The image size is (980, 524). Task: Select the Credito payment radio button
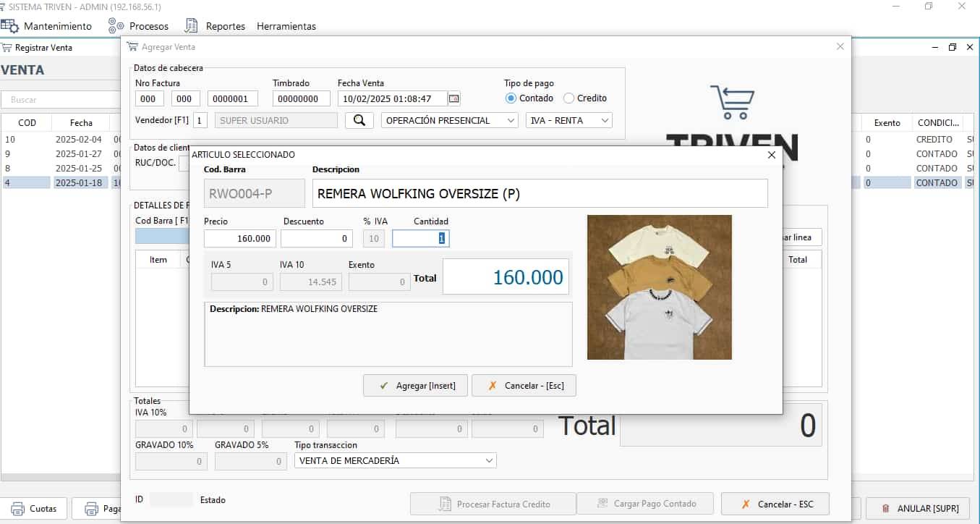click(568, 98)
